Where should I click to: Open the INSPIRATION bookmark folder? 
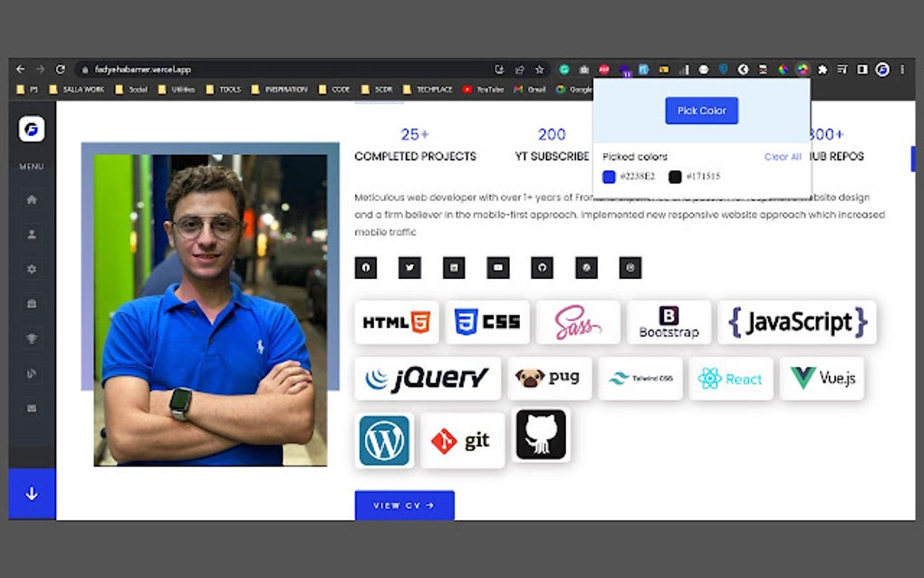click(286, 89)
